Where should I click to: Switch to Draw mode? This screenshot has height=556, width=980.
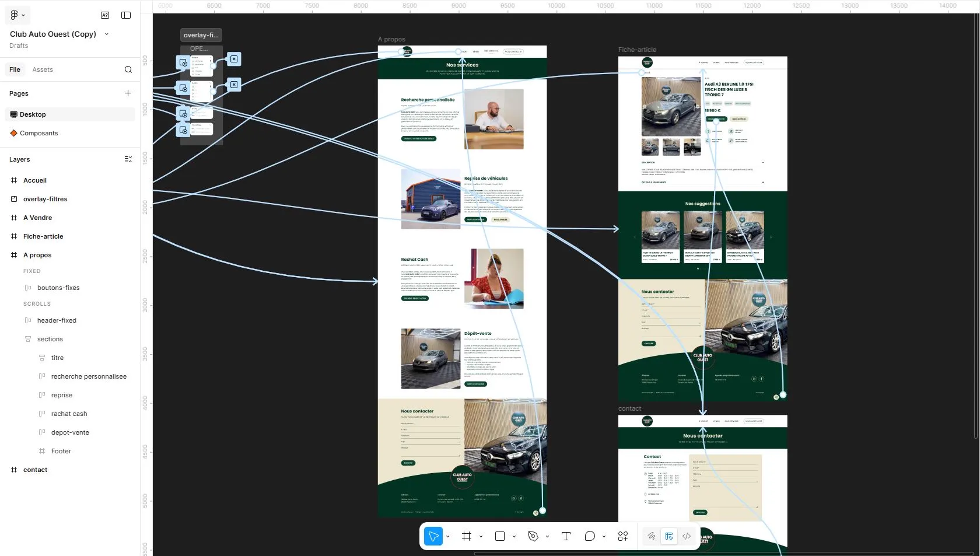click(x=652, y=536)
